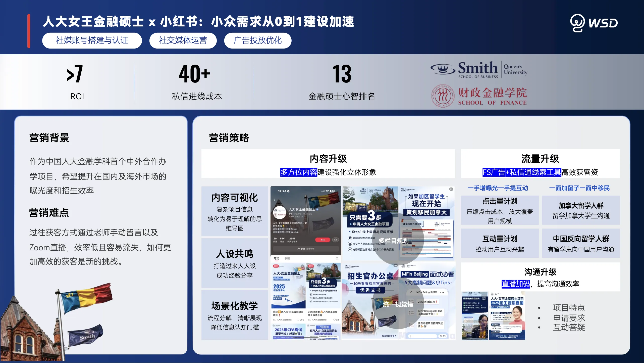Click the 点击量计划 card

(500, 210)
